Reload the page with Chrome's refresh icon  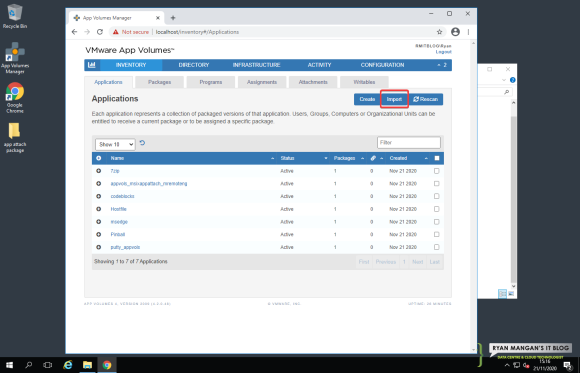[x=100, y=32]
